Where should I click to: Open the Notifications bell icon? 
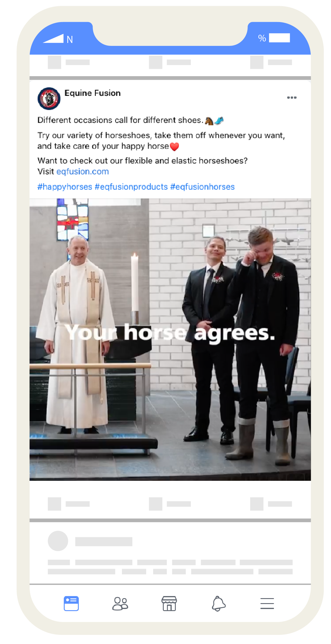[218, 603]
